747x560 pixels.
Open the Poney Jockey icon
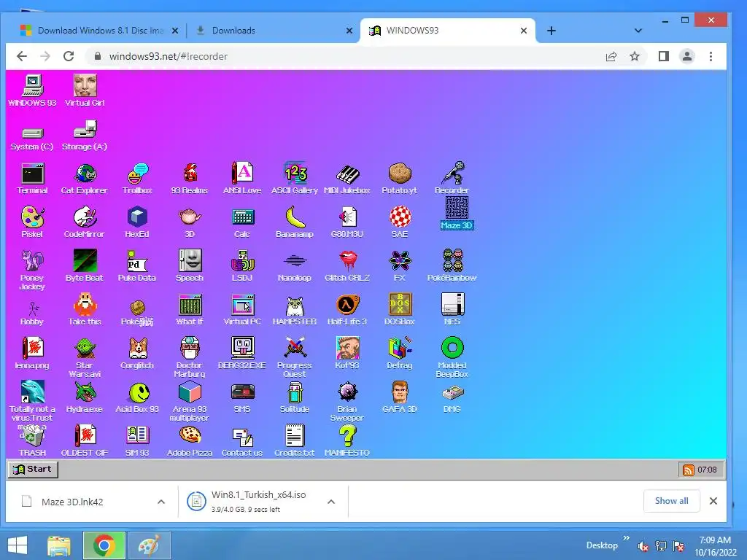[x=32, y=270]
